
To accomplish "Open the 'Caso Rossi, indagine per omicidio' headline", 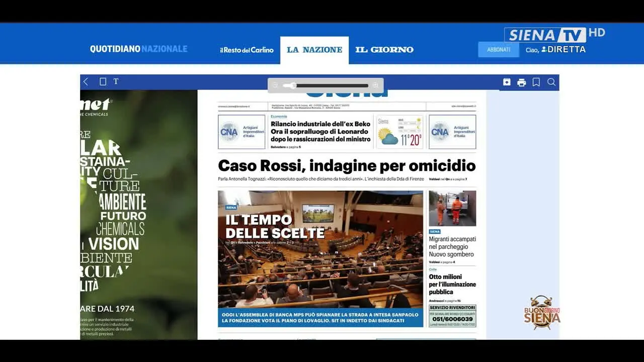I will pos(347,165).
